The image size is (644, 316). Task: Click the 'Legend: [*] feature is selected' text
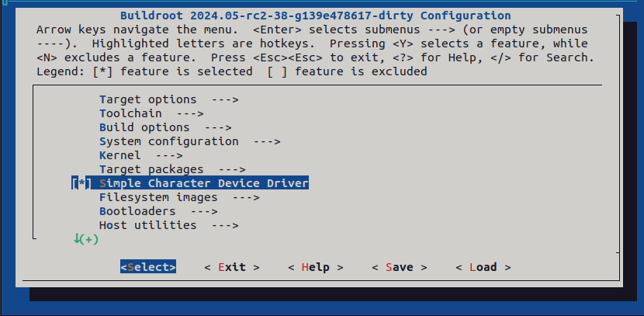point(144,71)
